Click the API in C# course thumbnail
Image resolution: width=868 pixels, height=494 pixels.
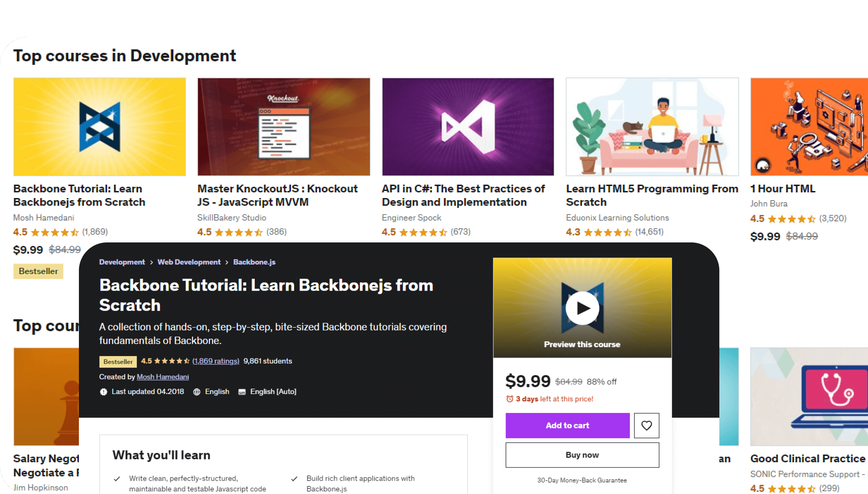(468, 127)
